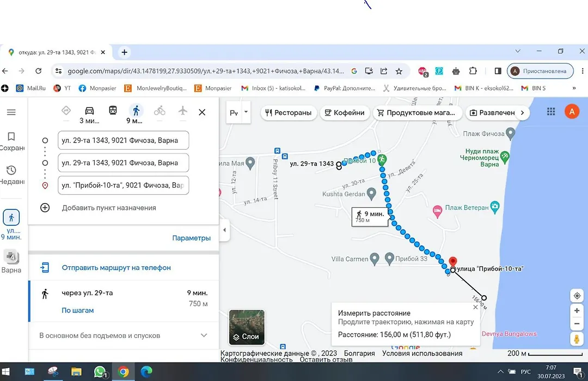This screenshot has height=381, width=588.
Task: Open Microsoft Edge from taskbar
Action: click(146, 372)
